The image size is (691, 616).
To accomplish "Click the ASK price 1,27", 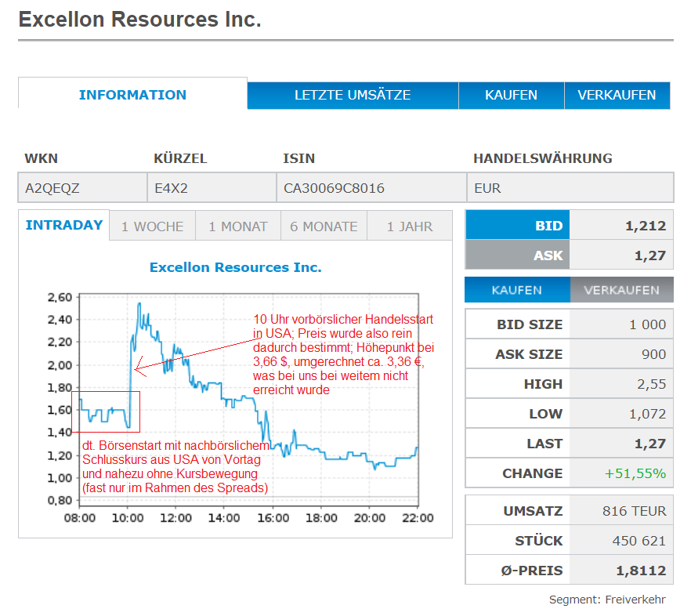I will 650,255.
